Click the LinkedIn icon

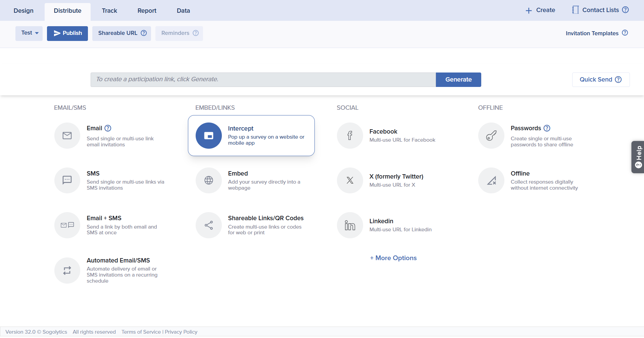350,225
